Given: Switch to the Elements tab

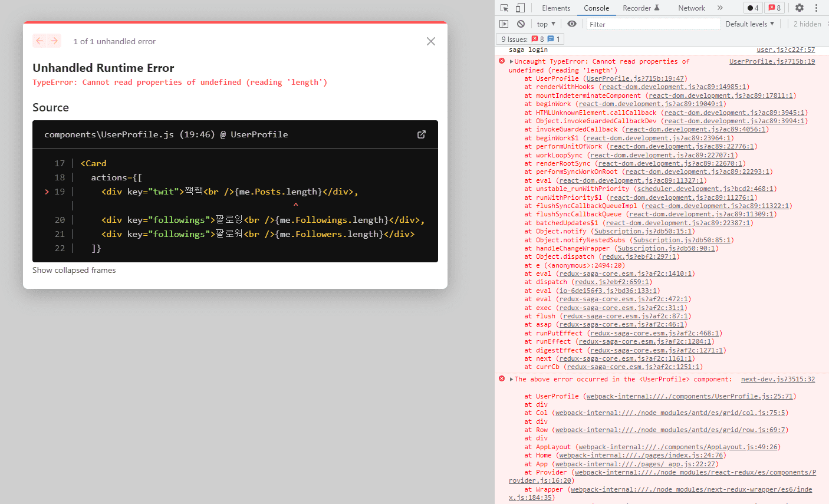Looking at the screenshot, I should point(556,8).
